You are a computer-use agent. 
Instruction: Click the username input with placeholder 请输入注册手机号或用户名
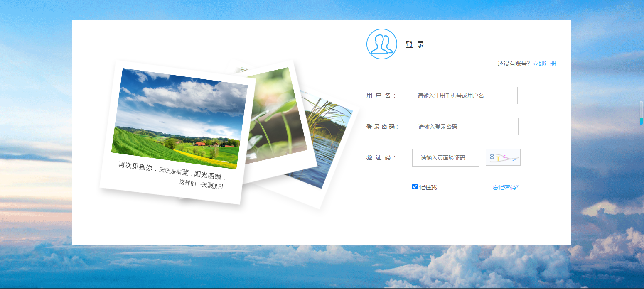462,96
